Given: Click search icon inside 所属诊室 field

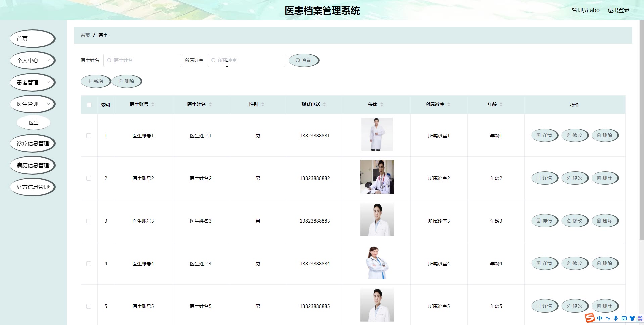Looking at the screenshot, I should tap(213, 60).
